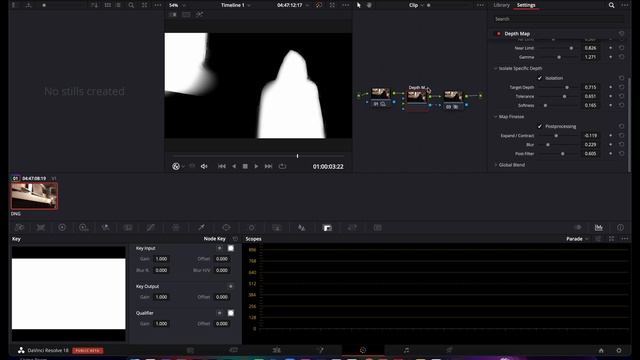The height and width of the screenshot is (360, 640).
Task: Select the node graph pointer tool
Action: tap(359, 5)
